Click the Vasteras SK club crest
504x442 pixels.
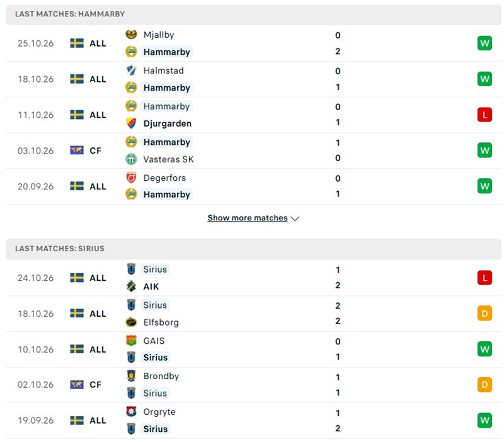[x=131, y=159]
